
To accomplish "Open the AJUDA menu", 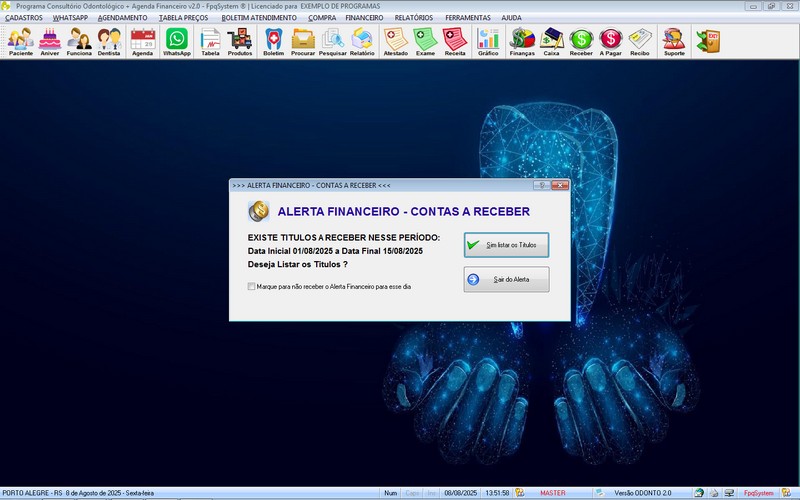I will (511, 17).
